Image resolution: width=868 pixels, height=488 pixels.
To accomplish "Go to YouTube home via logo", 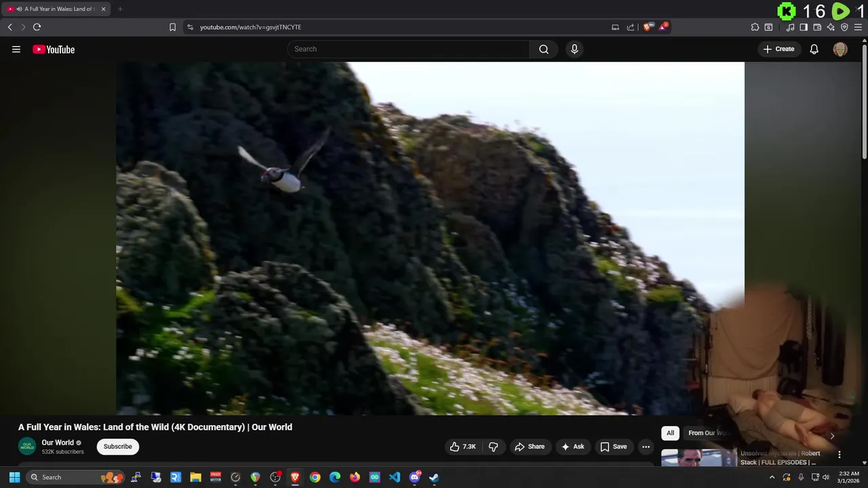I will click(54, 49).
